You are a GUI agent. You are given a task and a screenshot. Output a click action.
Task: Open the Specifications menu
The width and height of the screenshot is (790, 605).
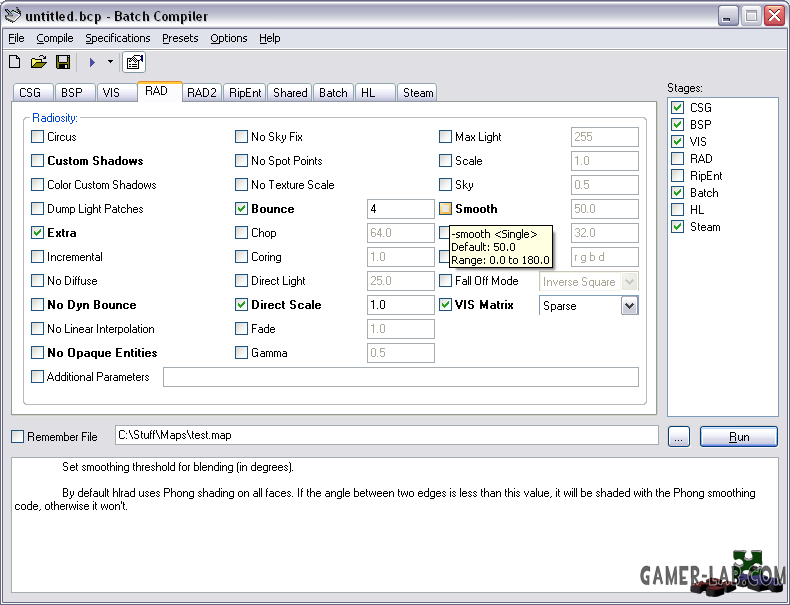117,38
